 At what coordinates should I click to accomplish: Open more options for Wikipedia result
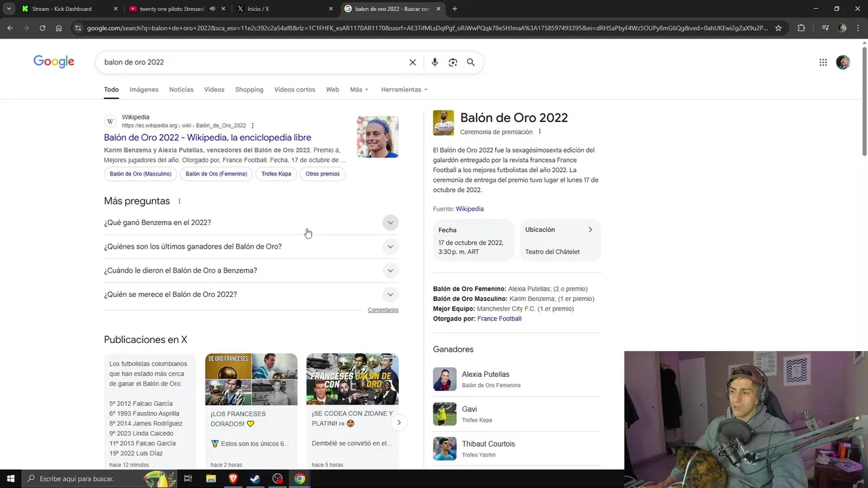(x=252, y=125)
